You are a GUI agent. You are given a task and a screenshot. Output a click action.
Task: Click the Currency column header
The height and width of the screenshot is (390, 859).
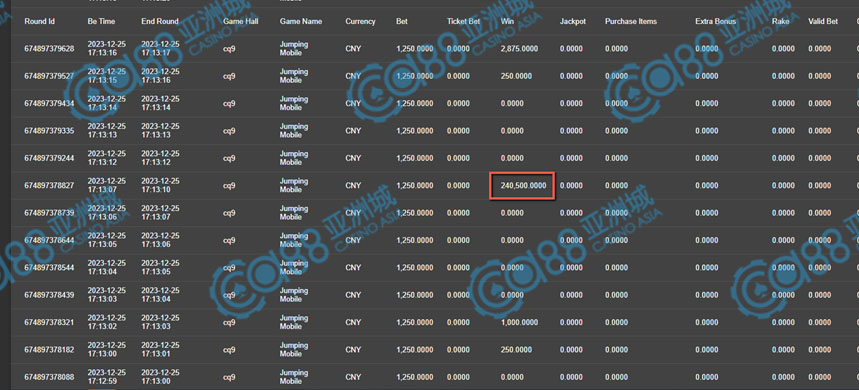click(360, 21)
